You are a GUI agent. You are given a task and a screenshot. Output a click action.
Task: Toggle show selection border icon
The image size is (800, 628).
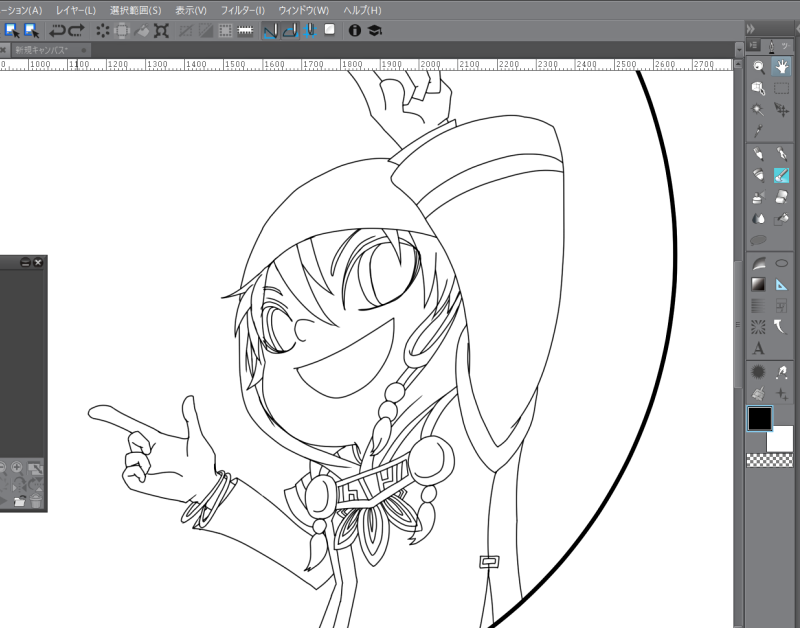point(225,31)
